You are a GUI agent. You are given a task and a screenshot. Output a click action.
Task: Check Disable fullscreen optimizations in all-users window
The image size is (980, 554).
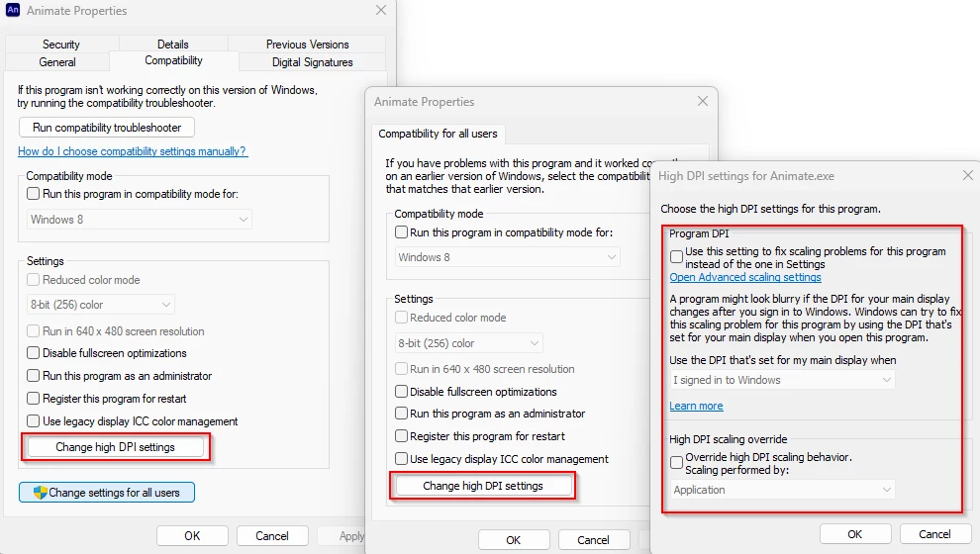tap(401, 392)
